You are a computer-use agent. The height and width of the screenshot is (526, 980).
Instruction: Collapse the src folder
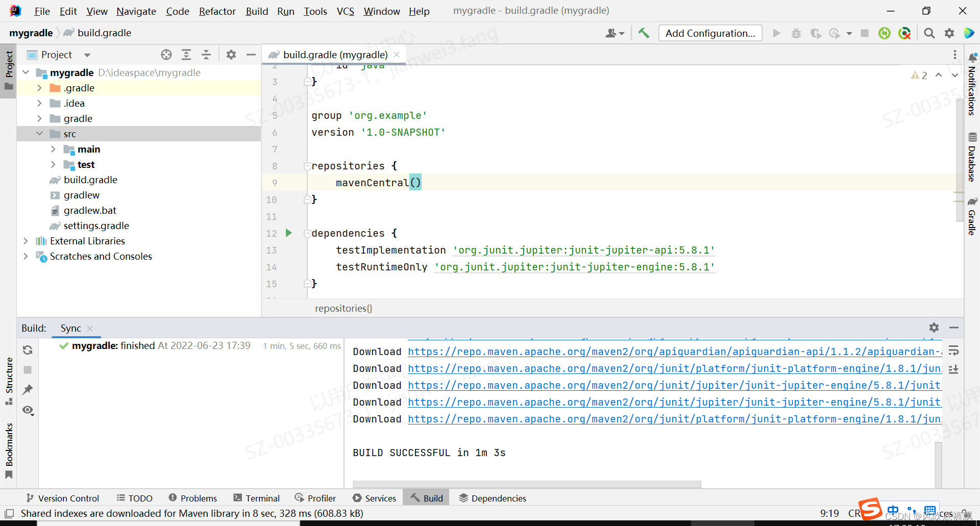coord(39,134)
